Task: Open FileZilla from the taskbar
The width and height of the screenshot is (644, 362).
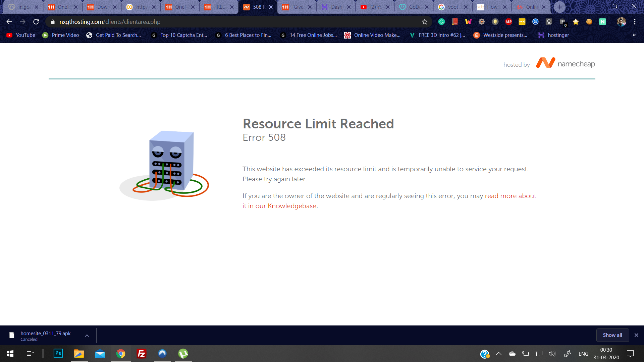Action: click(x=142, y=353)
